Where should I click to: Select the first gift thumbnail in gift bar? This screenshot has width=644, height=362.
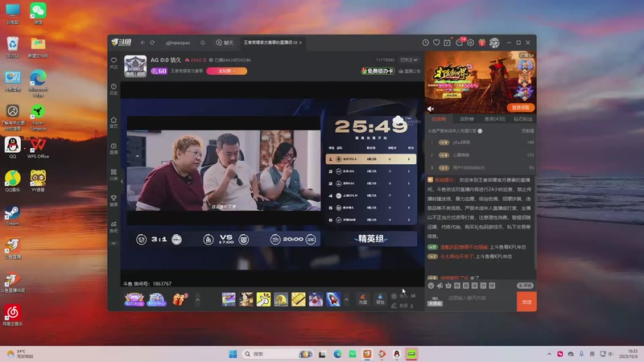point(229,299)
